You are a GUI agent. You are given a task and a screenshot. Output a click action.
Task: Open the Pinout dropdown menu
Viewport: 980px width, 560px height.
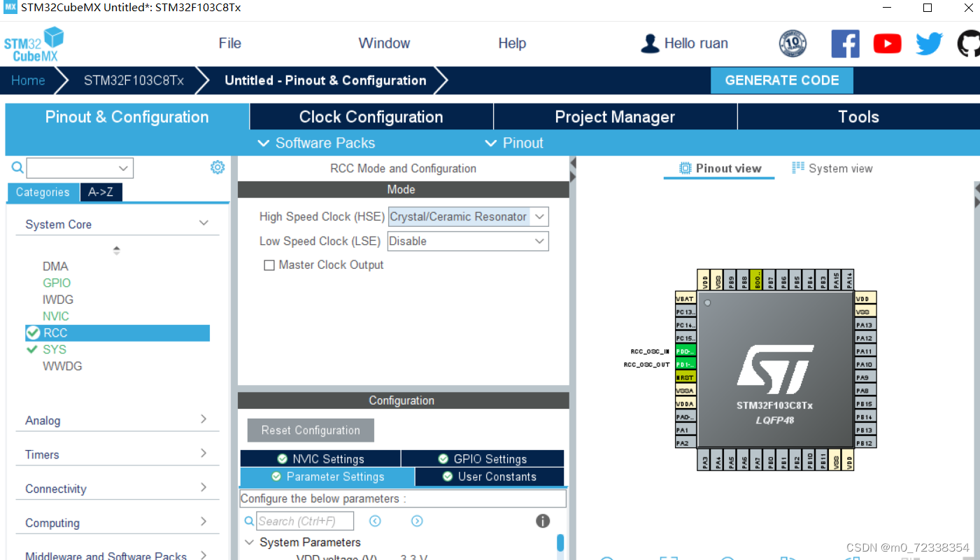click(514, 143)
